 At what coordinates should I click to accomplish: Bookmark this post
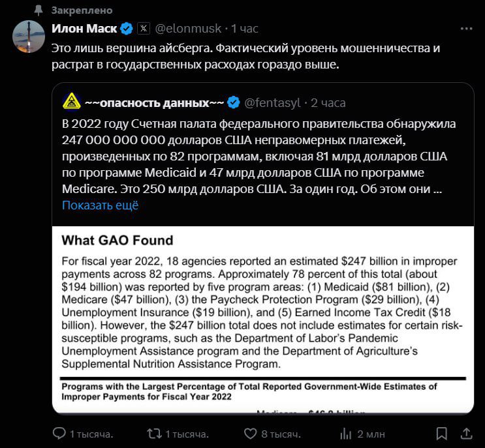click(441, 434)
